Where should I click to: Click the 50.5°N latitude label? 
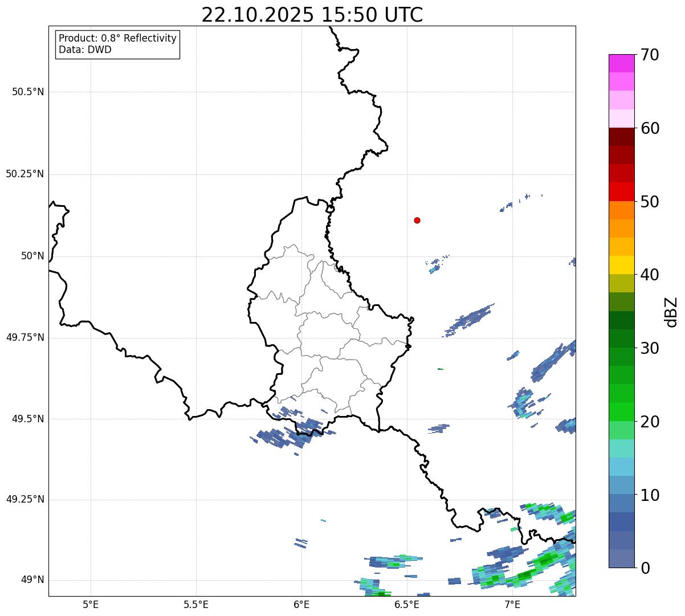[x=28, y=92]
